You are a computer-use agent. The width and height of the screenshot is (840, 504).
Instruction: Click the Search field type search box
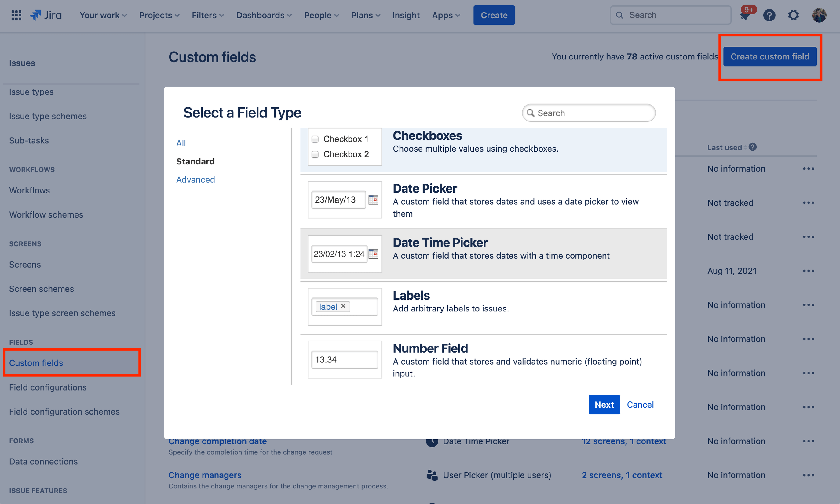(589, 113)
